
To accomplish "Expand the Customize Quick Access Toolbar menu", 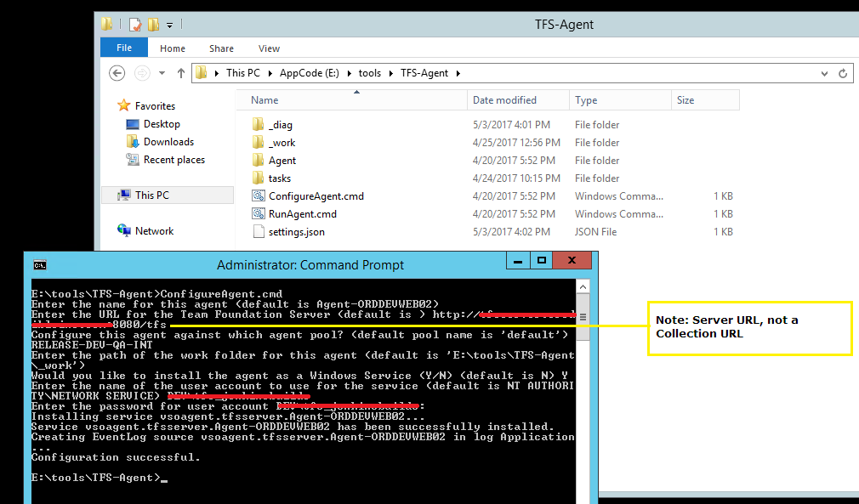I will 168,24.
